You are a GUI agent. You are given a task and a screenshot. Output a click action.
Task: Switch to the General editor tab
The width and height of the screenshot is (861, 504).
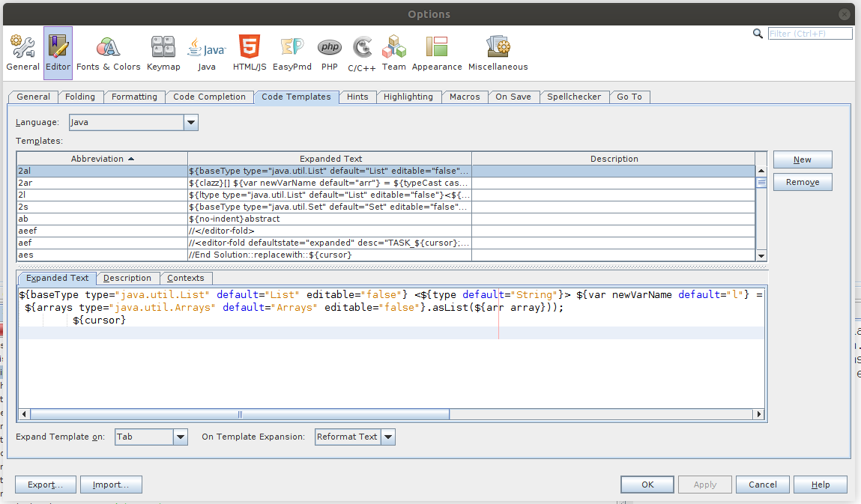(x=33, y=97)
